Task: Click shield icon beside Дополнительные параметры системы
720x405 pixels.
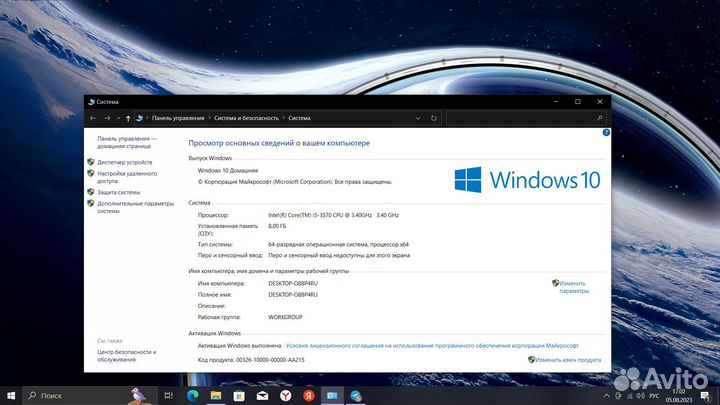Action: [91, 203]
